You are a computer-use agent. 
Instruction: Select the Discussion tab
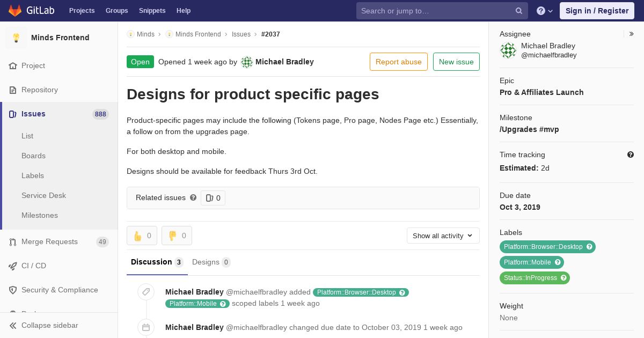click(157, 262)
